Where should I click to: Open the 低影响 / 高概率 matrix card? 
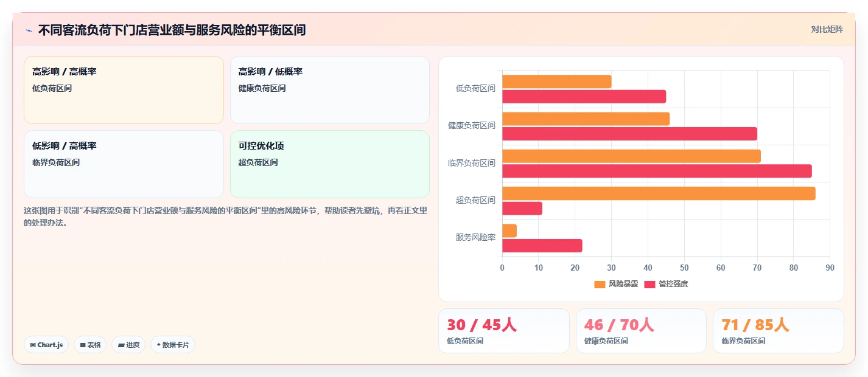(x=124, y=164)
